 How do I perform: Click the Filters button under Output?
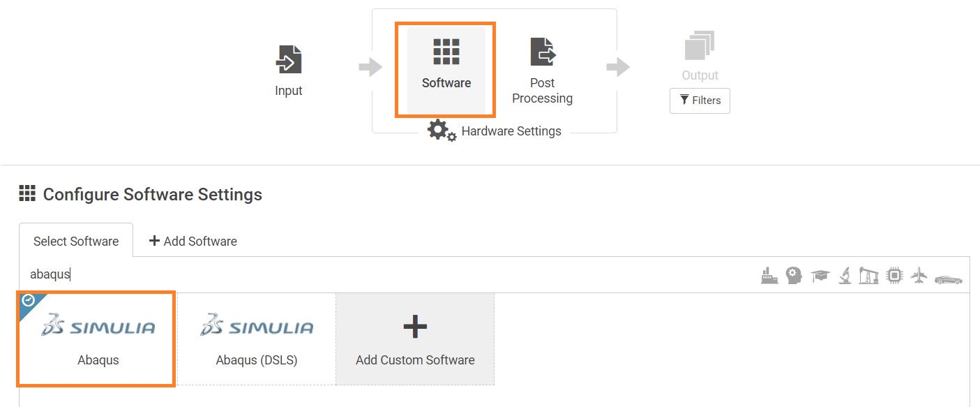pos(700,101)
